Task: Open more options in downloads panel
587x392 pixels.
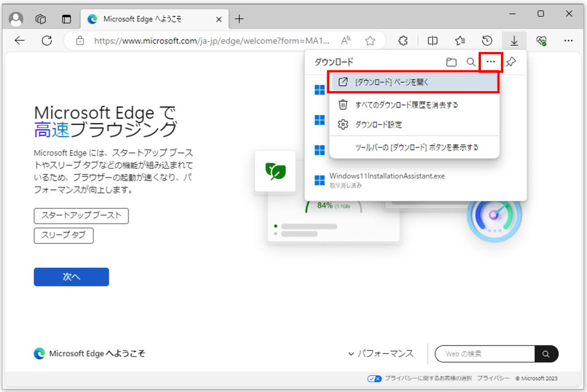Action: pos(491,62)
